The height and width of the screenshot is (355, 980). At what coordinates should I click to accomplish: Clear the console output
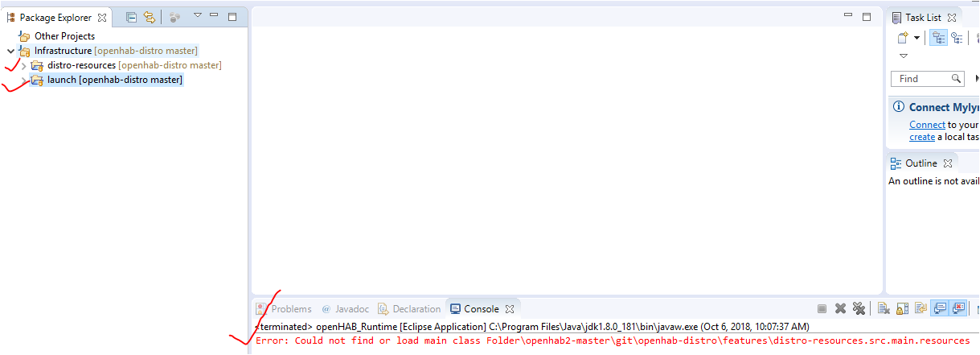click(883, 308)
